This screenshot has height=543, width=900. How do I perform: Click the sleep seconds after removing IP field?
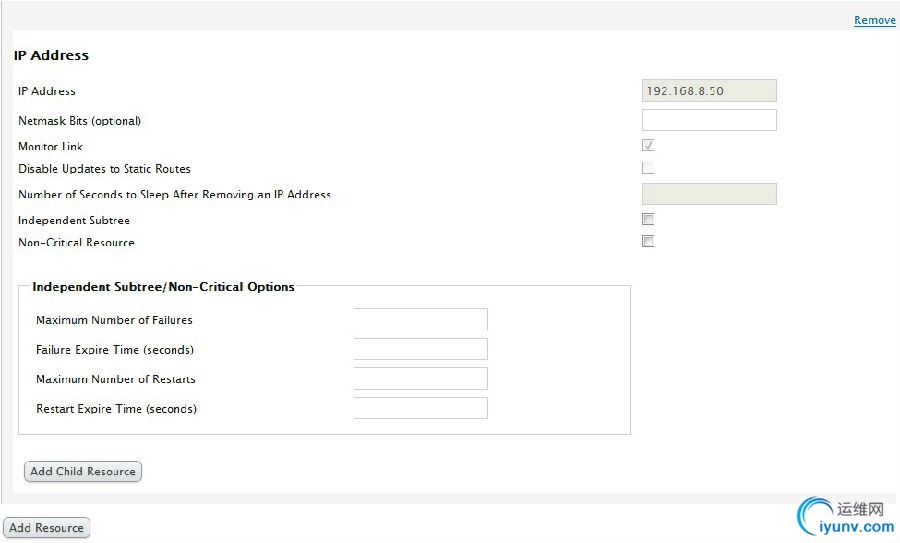709,194
